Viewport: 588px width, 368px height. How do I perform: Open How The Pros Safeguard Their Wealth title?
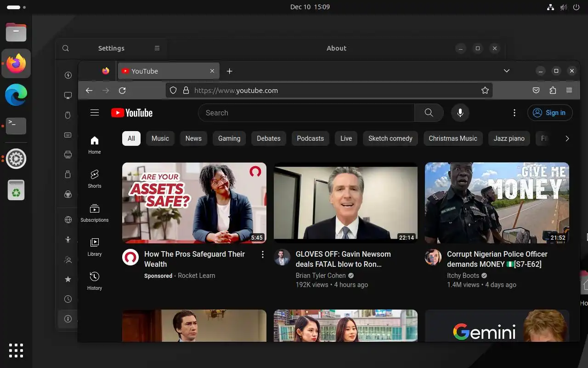pos(194,259)
